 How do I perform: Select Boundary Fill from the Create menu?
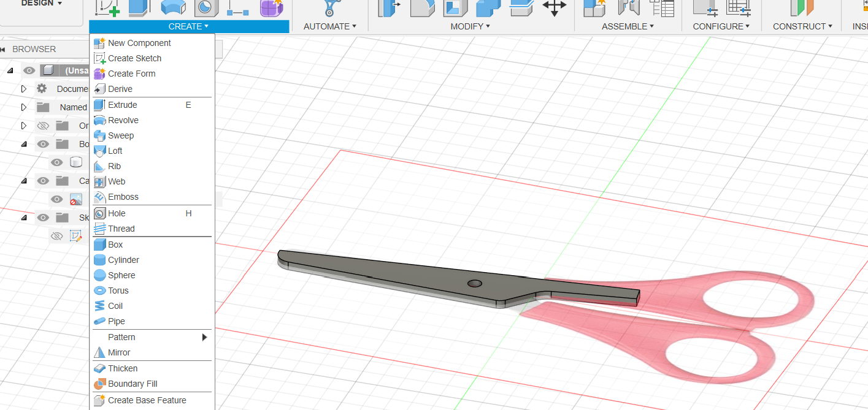(x=152, y=384)
